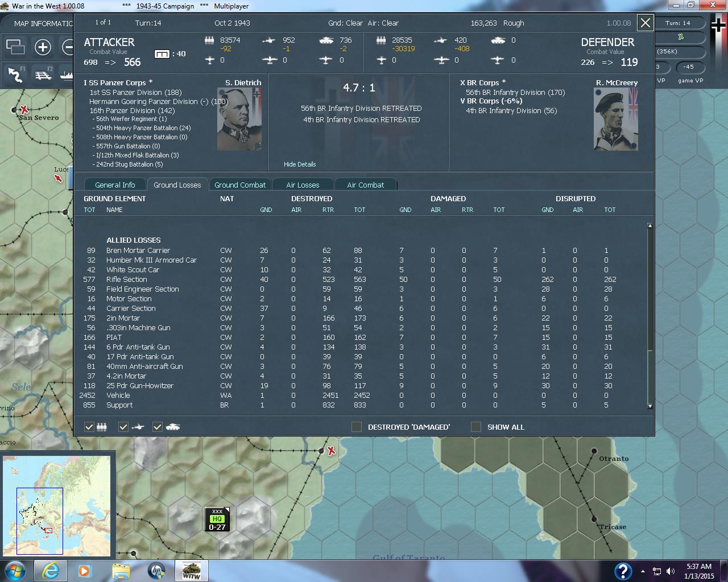
Task: Click X BR Corps header
Action: coord(483,82)
